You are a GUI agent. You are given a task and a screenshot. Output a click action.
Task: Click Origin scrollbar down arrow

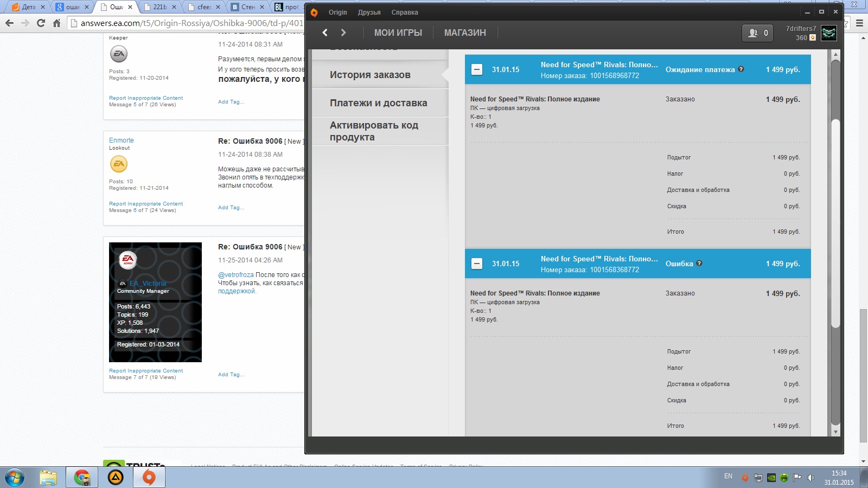point(835,432)
